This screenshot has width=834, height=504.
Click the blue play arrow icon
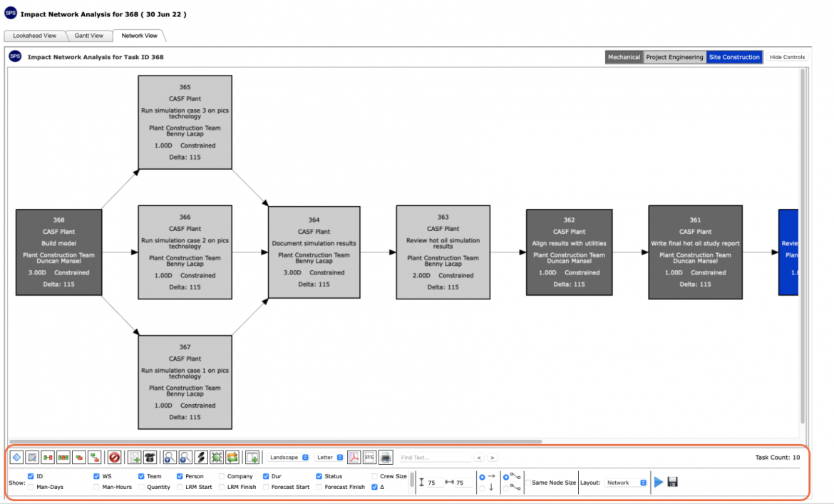pyautogui.click(x=659, y=482)
